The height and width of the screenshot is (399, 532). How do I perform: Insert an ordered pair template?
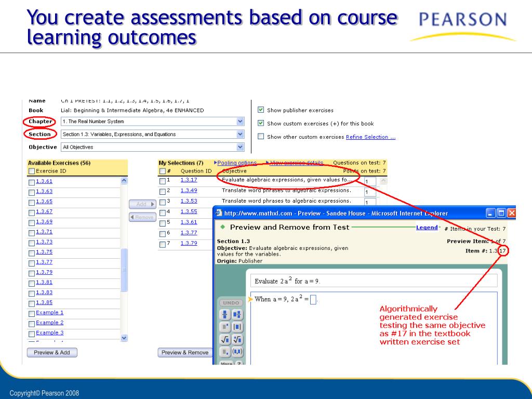[237, 352]
